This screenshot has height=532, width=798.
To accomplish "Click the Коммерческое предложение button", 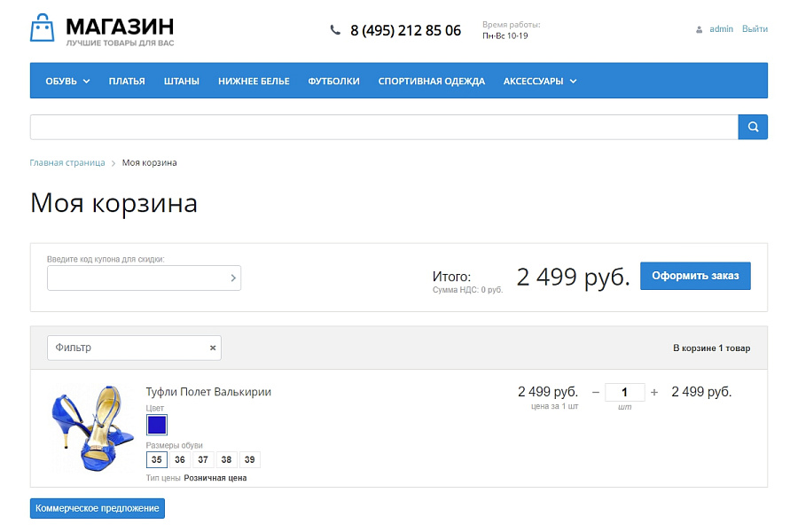I will 98,508.
